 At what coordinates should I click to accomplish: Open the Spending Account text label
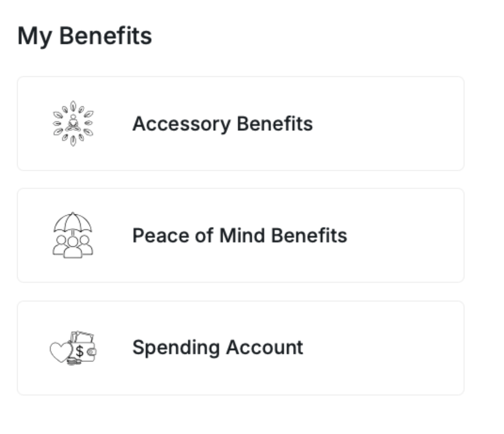(x=218, y=348)
